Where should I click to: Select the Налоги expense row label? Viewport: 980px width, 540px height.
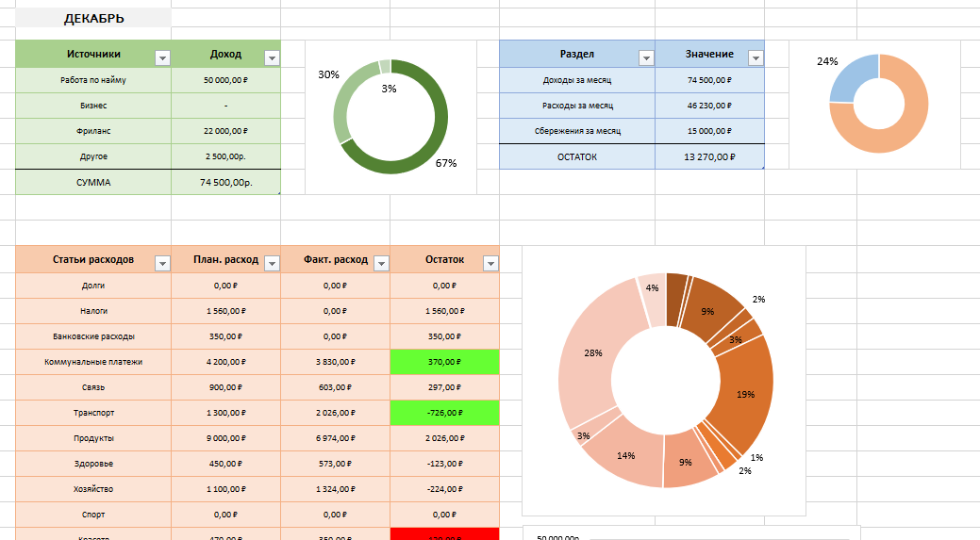[93, 311]
